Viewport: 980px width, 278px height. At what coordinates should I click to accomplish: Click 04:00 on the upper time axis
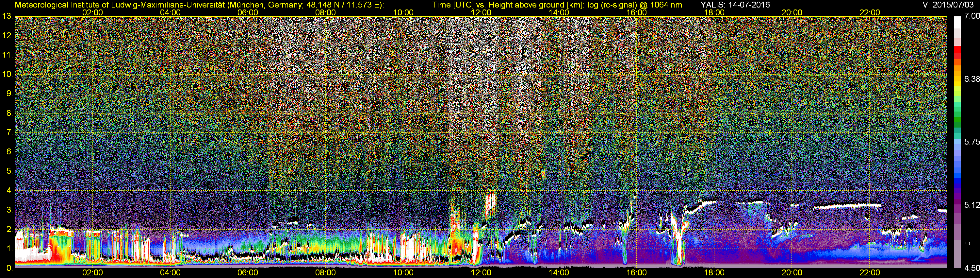coord(170,12)
